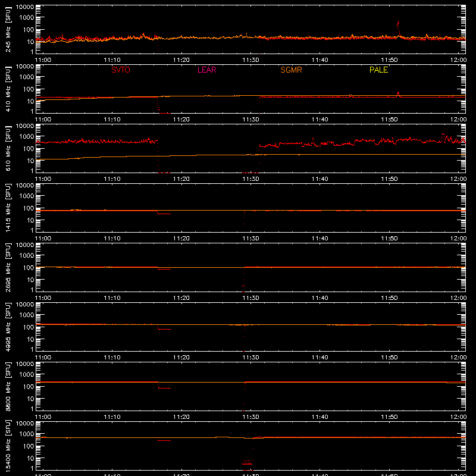Select the 8800 MHz [SFU] axis label

(x=8, y=387)
